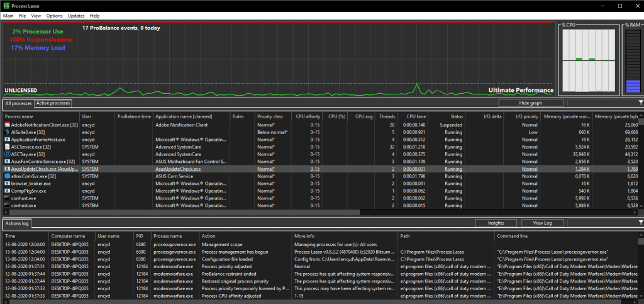Click 'ASUS Com Service' application name
Screen dimensions: 644x304
coord(175,176)
